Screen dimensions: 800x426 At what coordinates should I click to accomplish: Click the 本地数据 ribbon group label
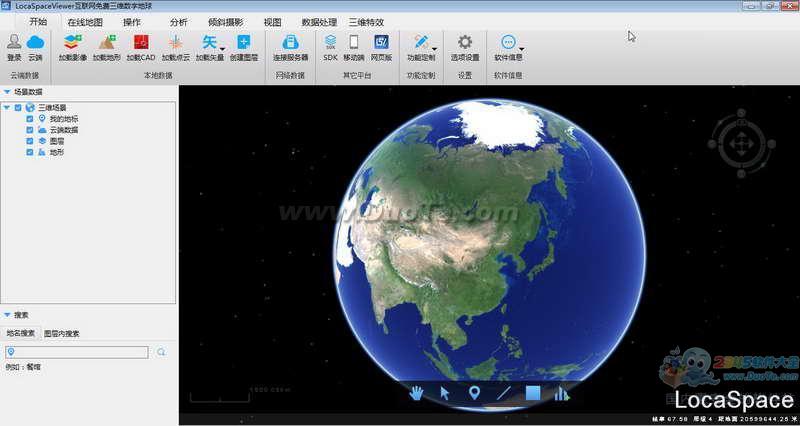[x=158, y=76]
